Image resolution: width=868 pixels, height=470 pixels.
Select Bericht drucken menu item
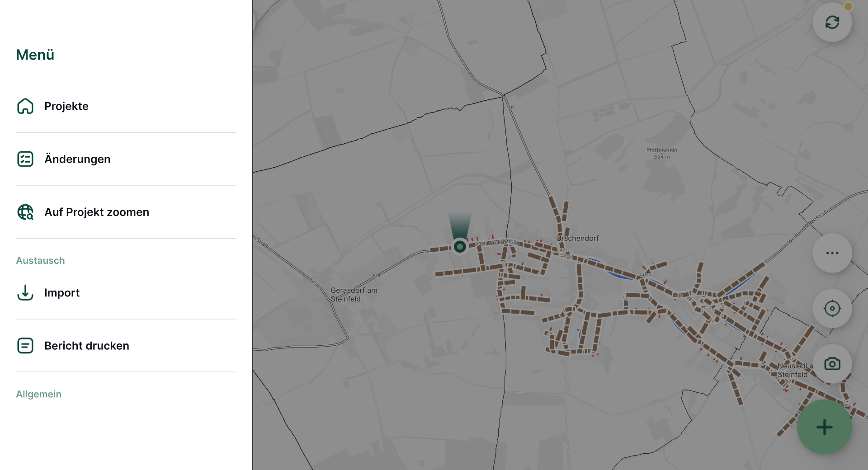126,346
